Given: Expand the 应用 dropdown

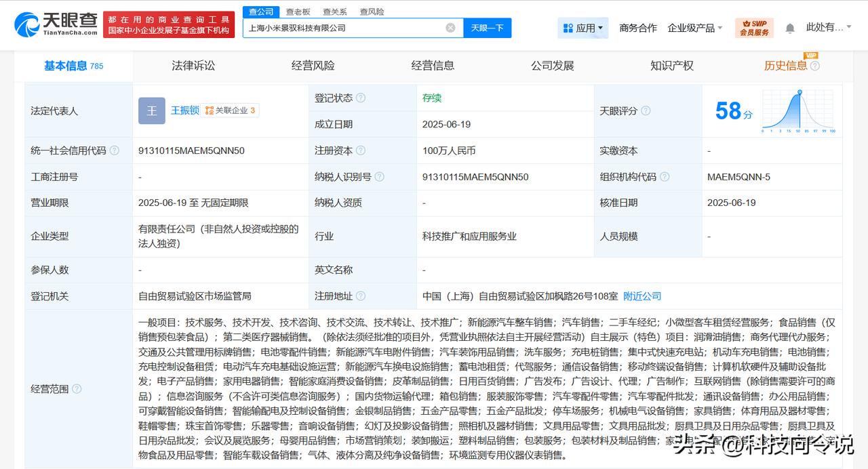Looking at the screenshot, I should tap(583, 28).
